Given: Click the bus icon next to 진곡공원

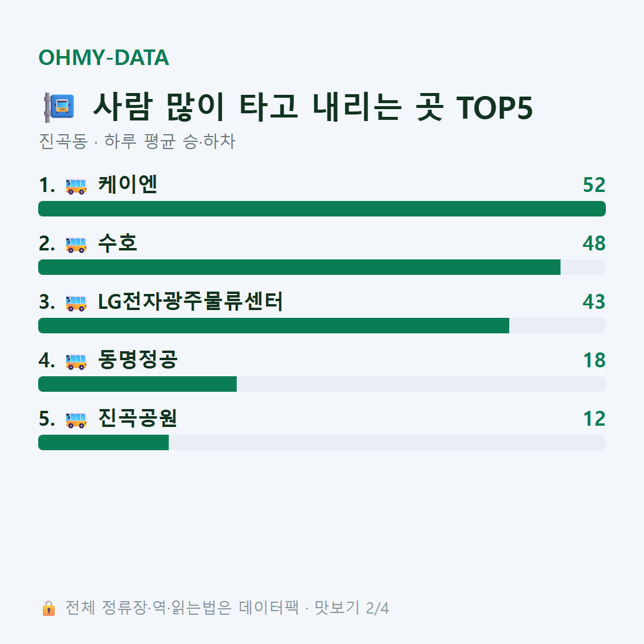Looking at the screenshot, I should pyautogui.click(x=76, y=420).
